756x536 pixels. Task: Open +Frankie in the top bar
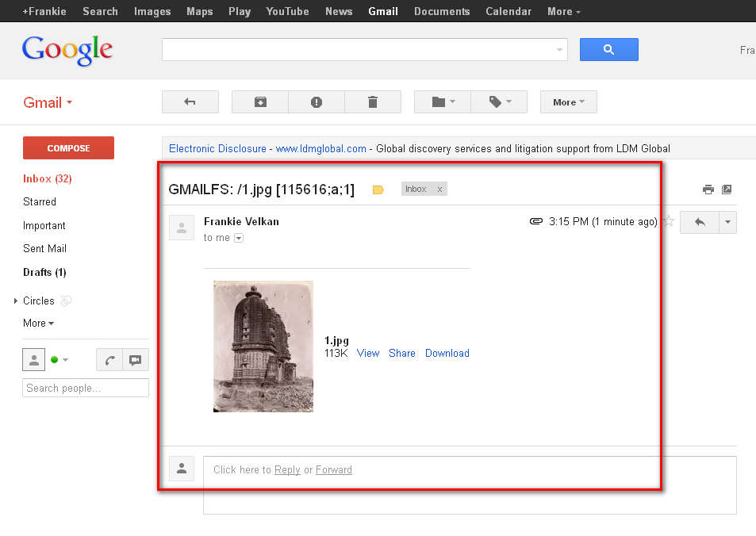44,11
